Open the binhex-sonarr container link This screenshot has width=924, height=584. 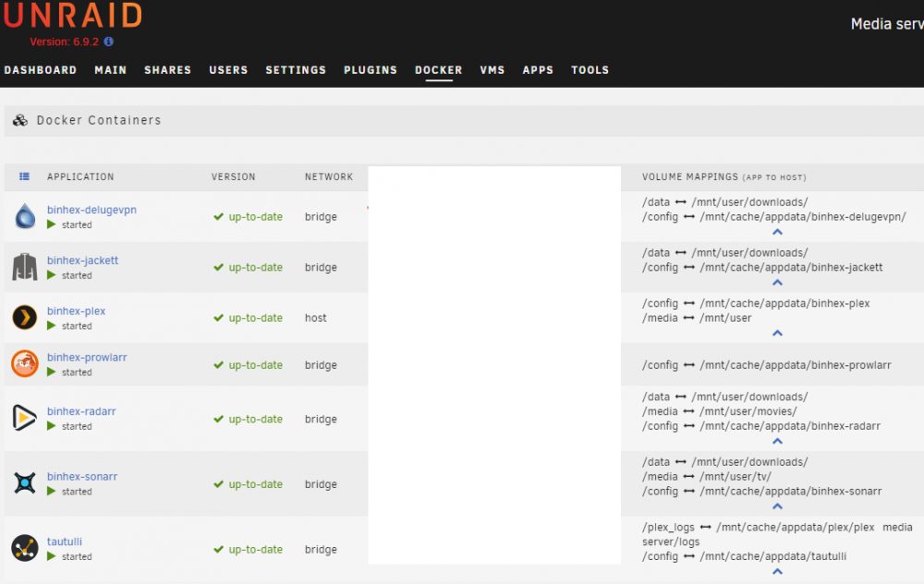[82, 476]
